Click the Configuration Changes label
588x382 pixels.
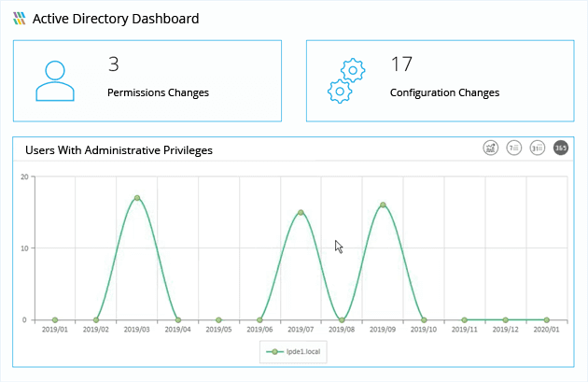click(x=445, y=92)
